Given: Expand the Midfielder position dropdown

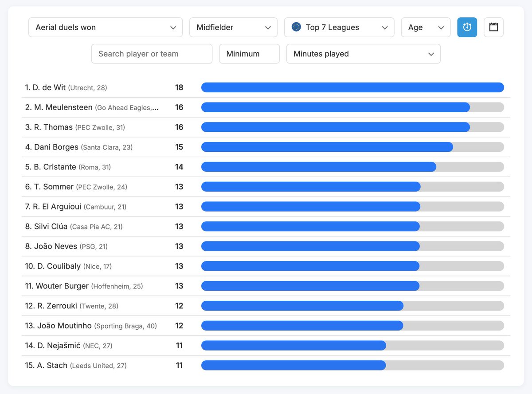Looking at the screenshot, I should (233, 27).
